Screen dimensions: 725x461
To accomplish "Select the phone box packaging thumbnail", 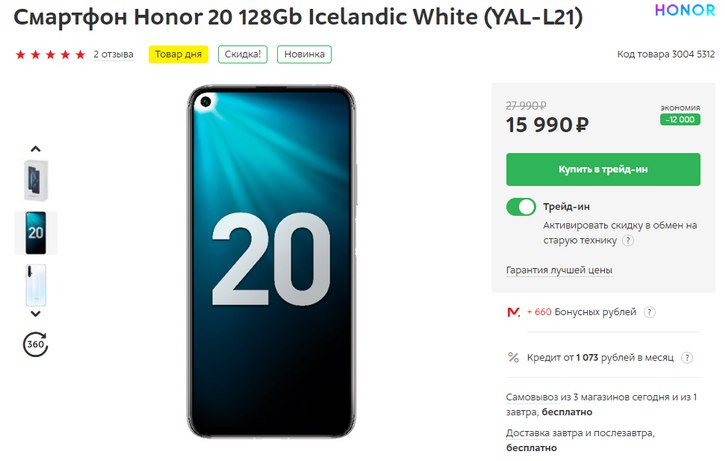I will (36, 180).
